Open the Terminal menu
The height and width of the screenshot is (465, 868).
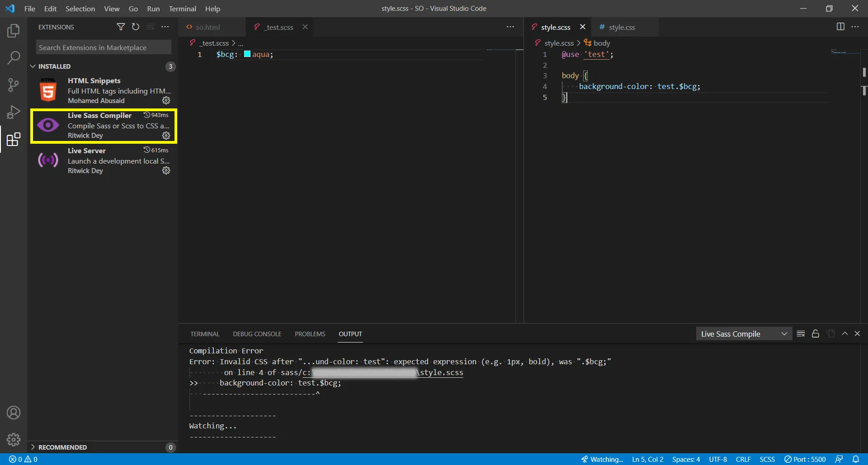click(182, 9)
